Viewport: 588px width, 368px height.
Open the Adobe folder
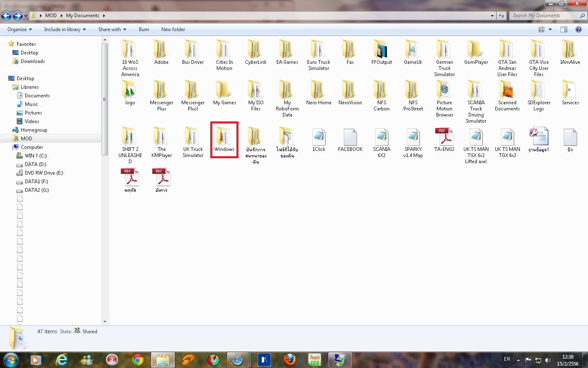coord(161,52)
